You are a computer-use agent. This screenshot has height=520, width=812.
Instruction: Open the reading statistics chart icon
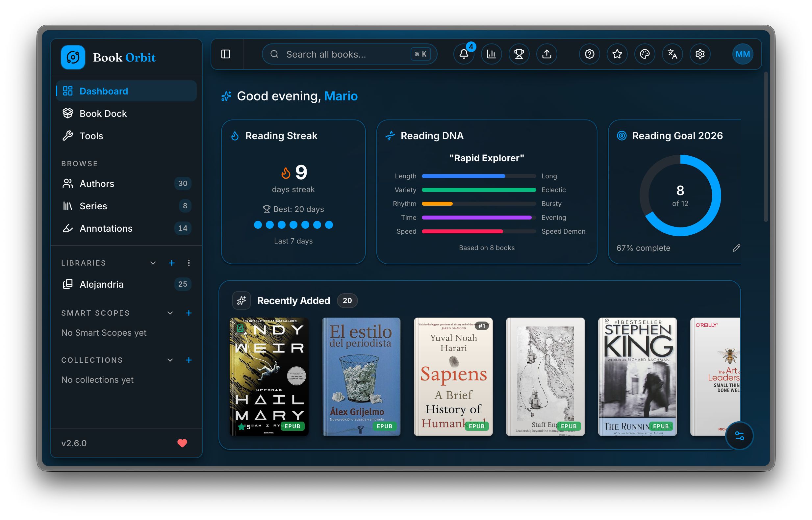[492, 54]
